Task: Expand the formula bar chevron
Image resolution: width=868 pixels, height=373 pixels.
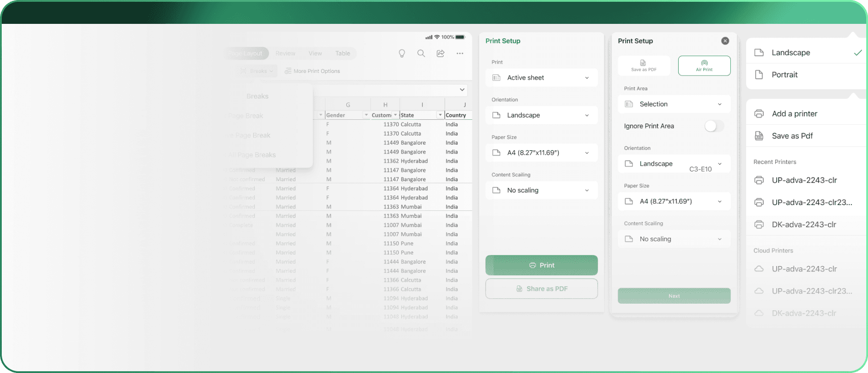Action: [x=462, y=90]
